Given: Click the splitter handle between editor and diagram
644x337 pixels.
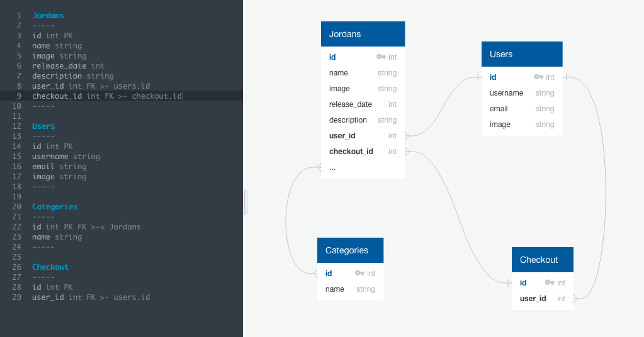Looking at the screenshot, I should point(246,202).
